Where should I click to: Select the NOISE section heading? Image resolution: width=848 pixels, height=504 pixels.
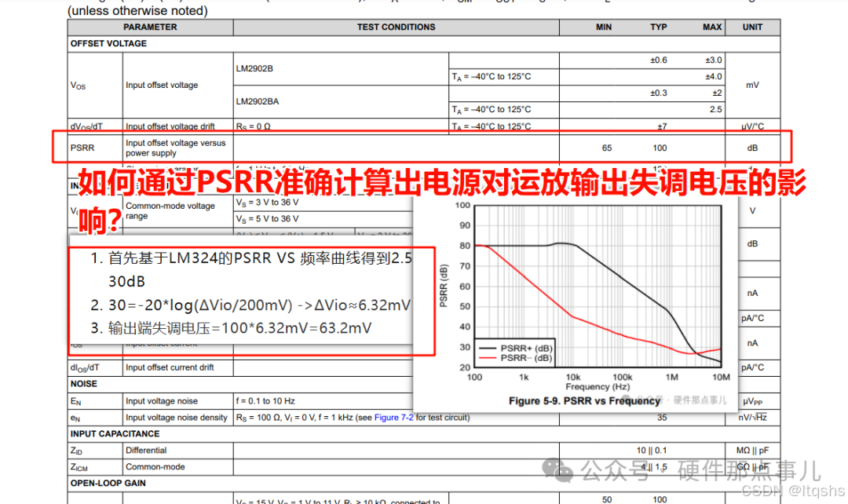click(x=84, y=384)
